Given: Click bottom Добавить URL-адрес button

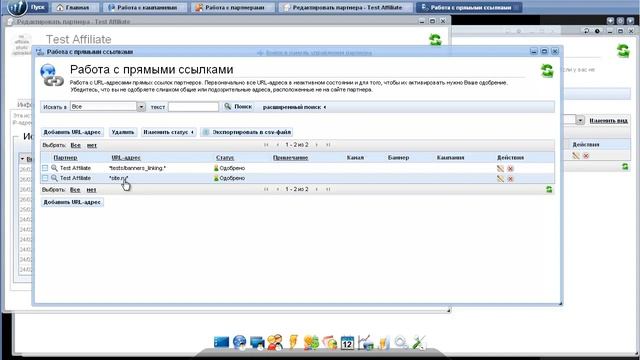Looking at the screenshot, I should [x=72, y=202].
